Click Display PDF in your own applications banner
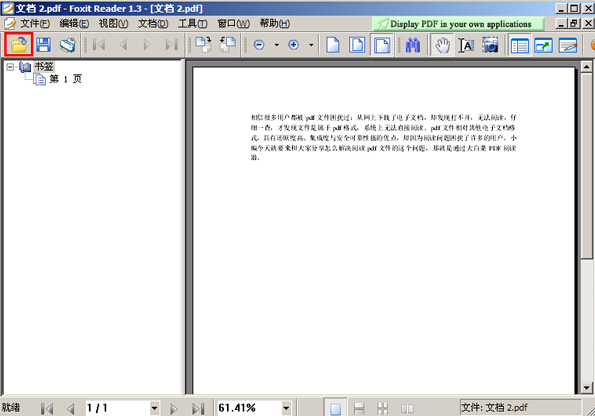This screenshot has height=416, width=595. click(x=458, y=24)
